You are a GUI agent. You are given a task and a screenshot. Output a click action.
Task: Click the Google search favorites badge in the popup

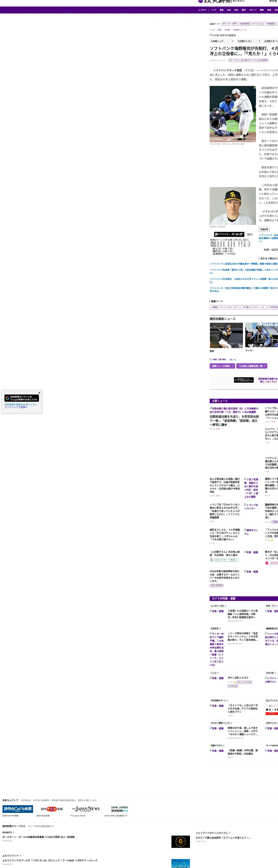(22, 398)
